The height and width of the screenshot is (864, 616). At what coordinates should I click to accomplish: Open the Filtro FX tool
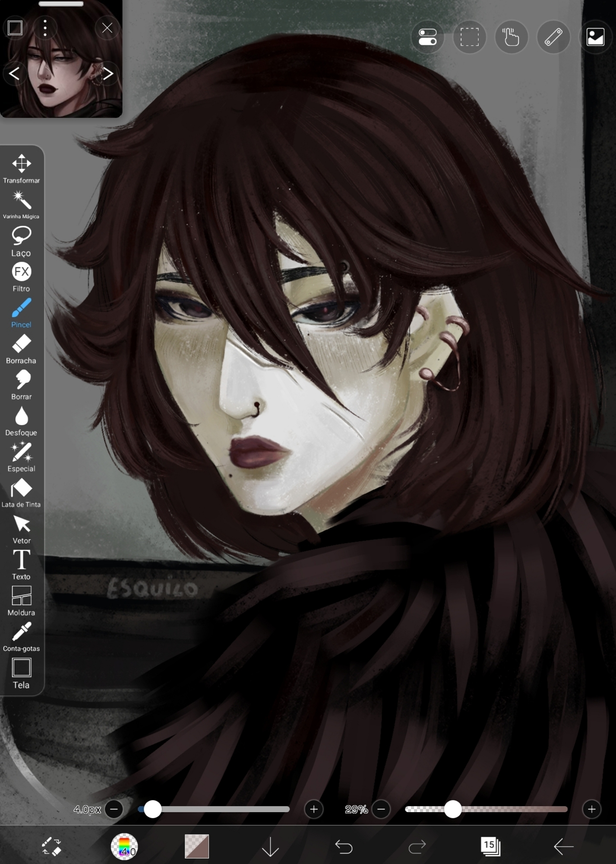tap(21, 276)
